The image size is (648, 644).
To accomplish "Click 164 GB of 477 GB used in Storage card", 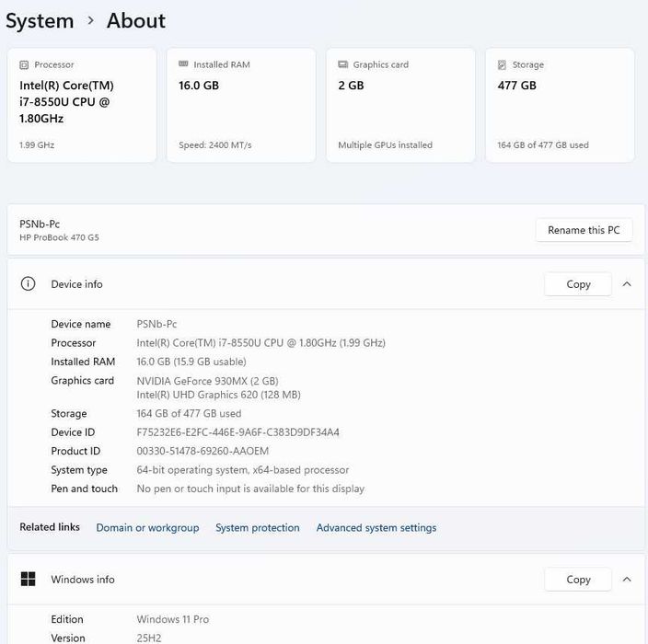I will pyautogui.click(x=543, y=145).
